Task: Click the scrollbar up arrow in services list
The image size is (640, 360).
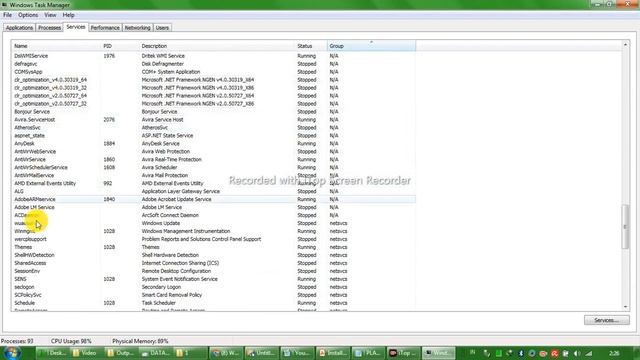Action: click(625, 44)
